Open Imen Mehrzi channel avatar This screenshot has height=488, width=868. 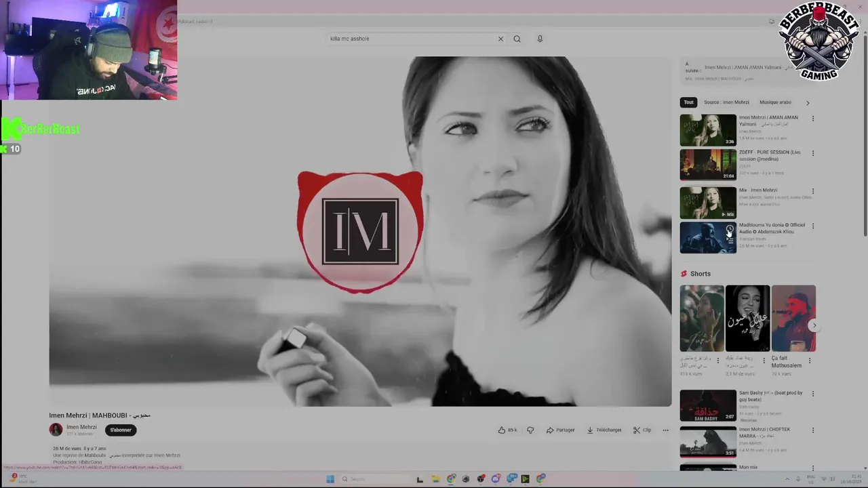pyautogui.click(x=56, y=430)
